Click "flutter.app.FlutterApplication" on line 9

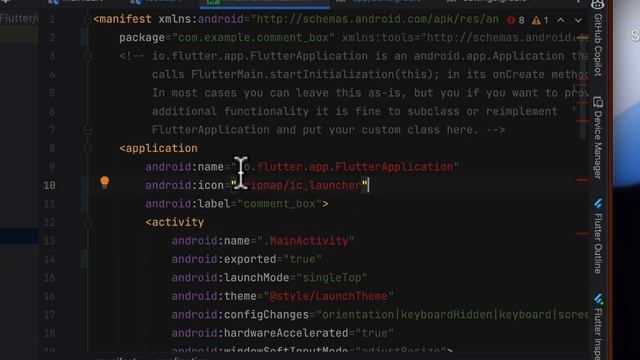pos(355,167)
